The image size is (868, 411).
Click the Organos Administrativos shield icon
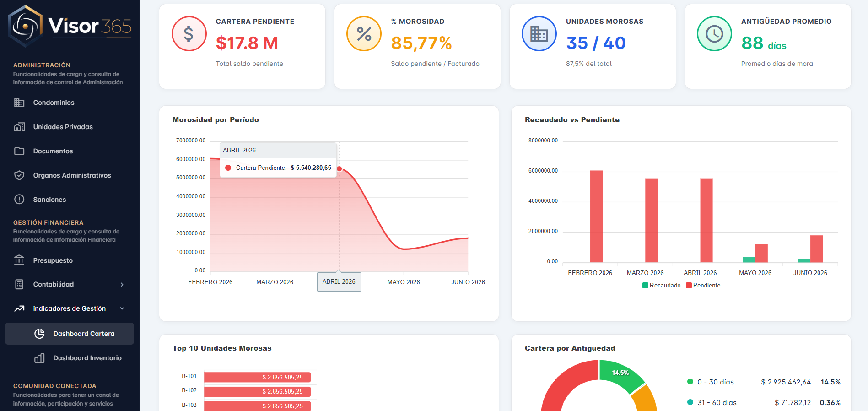pos(19,175)
